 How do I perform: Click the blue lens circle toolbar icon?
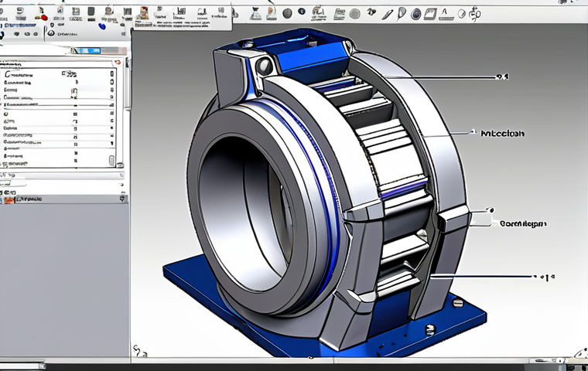(416, 14)
